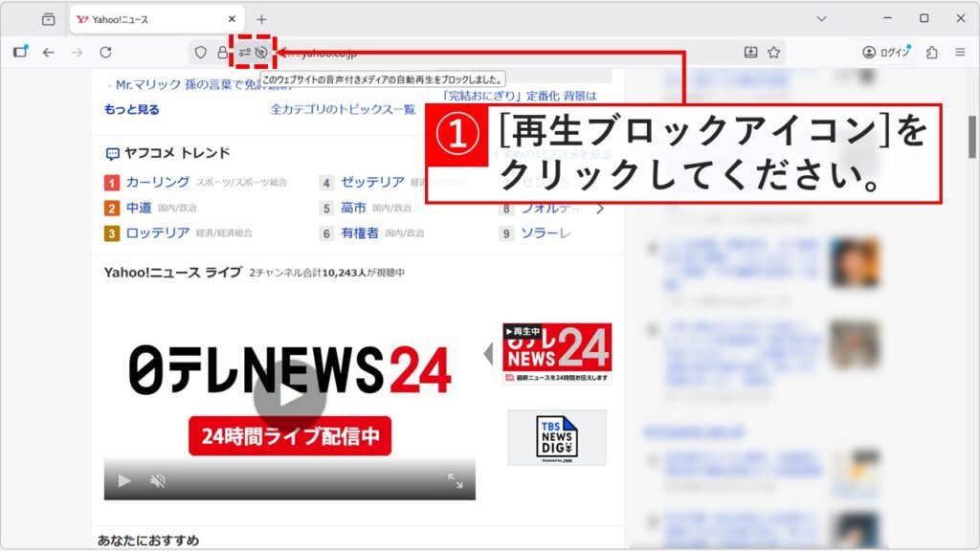Open the もっと見る link
Image resolution: width=980 pixels, height=551 pixels.
pos(131,112)
